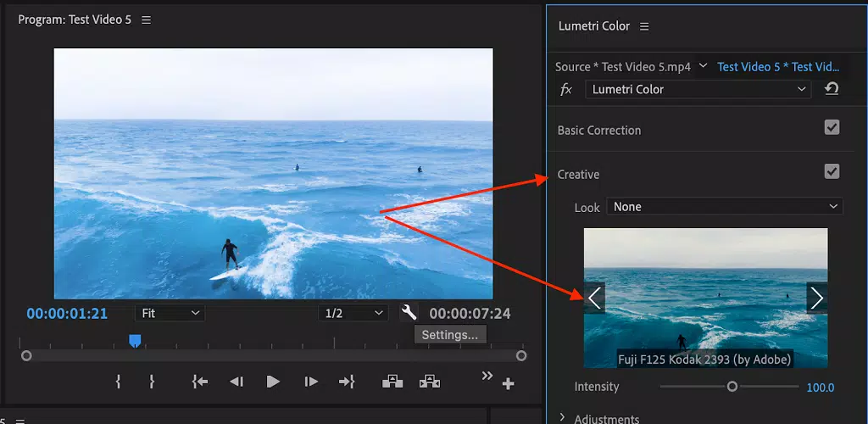This screenshot has height=424, width=868.
Task: Click the Lumetri Color panel title
Action: (594, 26)
